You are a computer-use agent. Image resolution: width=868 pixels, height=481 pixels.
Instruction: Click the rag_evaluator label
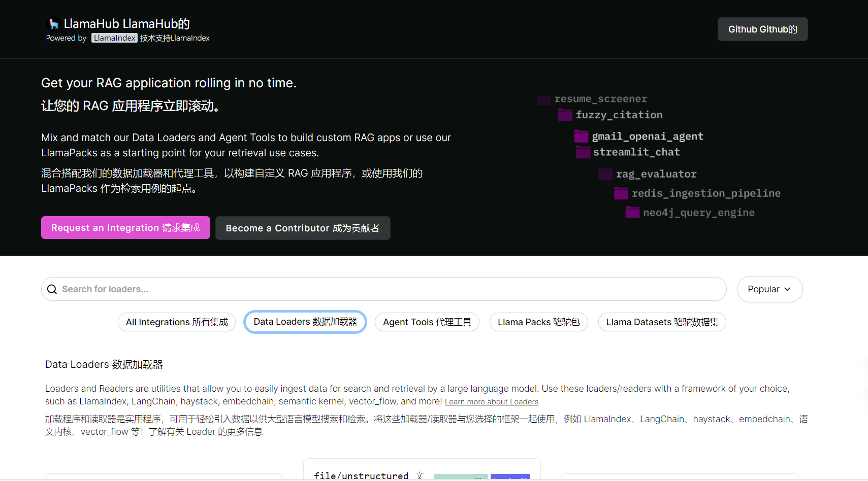pos(656,174)
